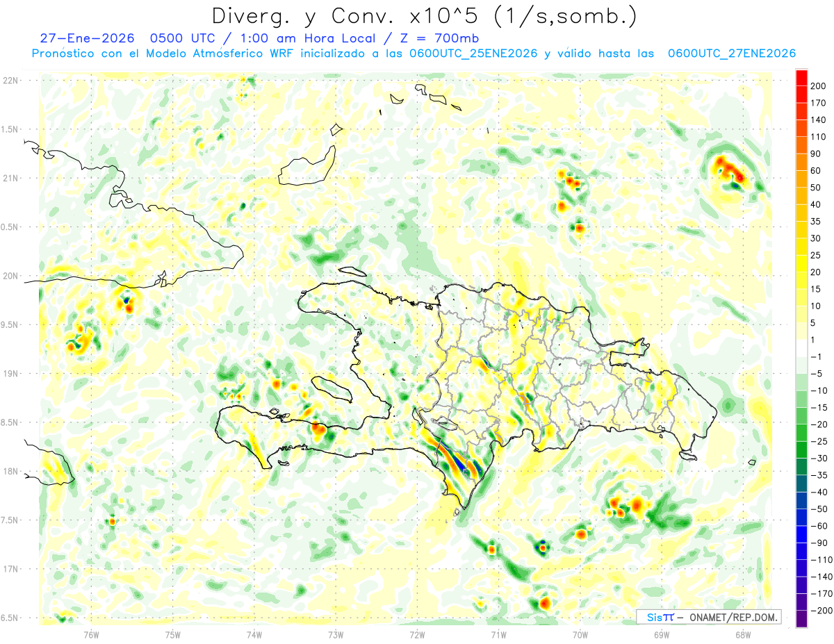This screenshot has width=834, height=644.
Task: Click the positive 30 color scale value
Action: pos(817,238)
